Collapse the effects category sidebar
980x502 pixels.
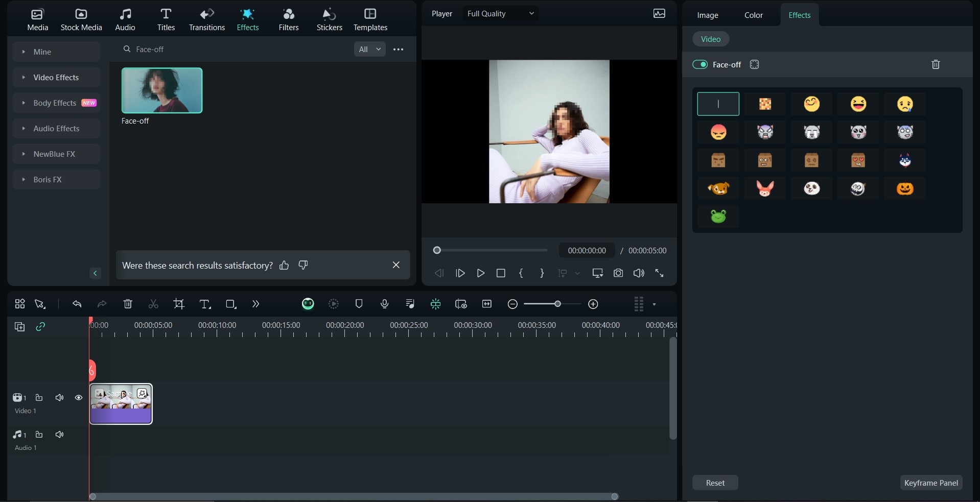click(95, 273)
